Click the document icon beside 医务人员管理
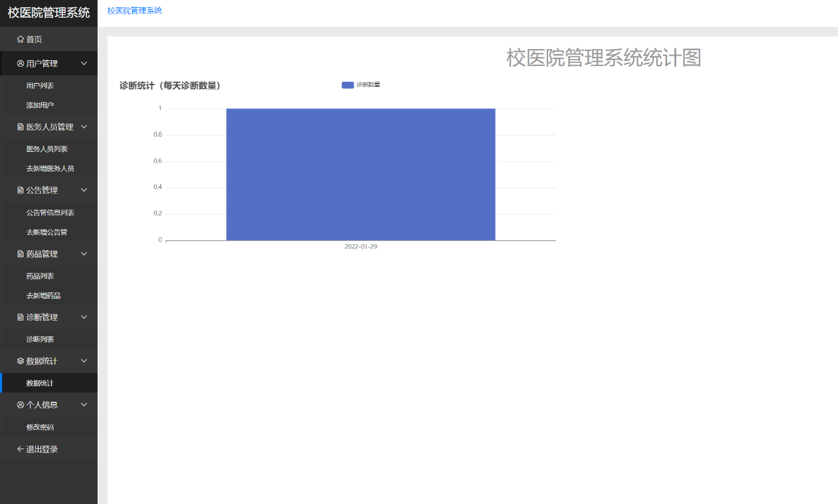 [x=20, y=127]
